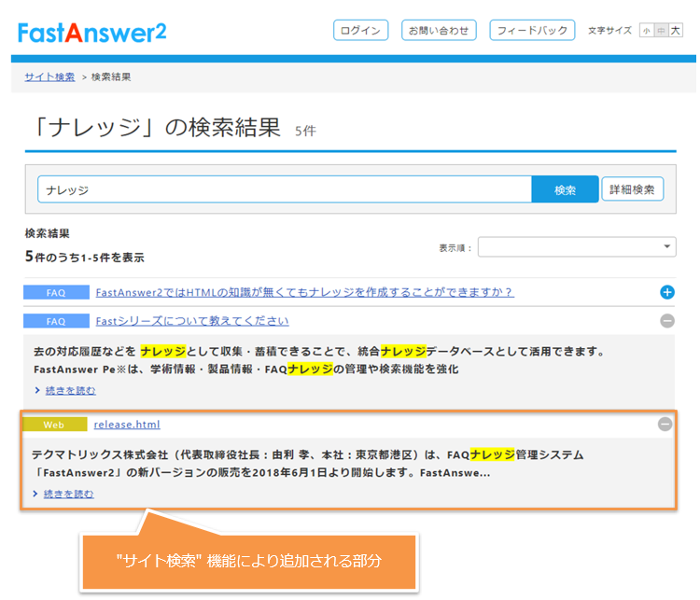Expand the first FAQ result with plus icon

point(666,292)
